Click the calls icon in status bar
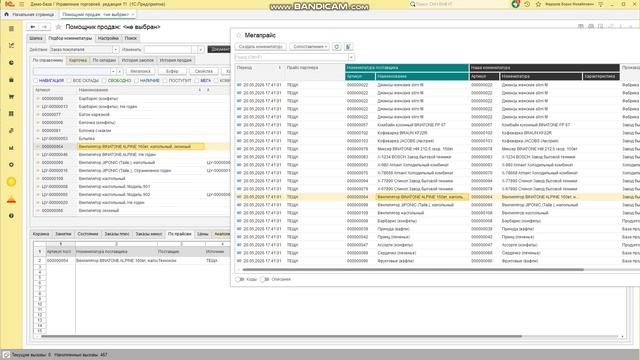The width and height of the screenshot is (640, 360). (x=6, y=355)
